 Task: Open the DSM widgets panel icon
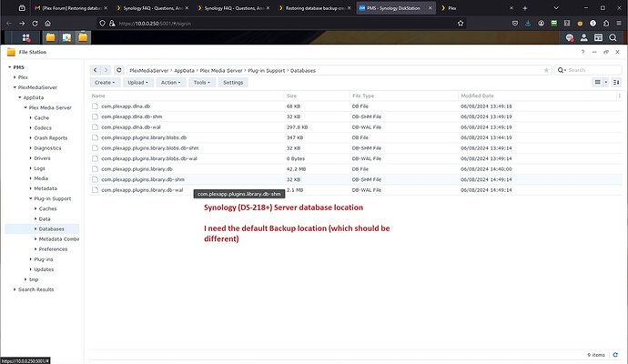tap(598, 37)
